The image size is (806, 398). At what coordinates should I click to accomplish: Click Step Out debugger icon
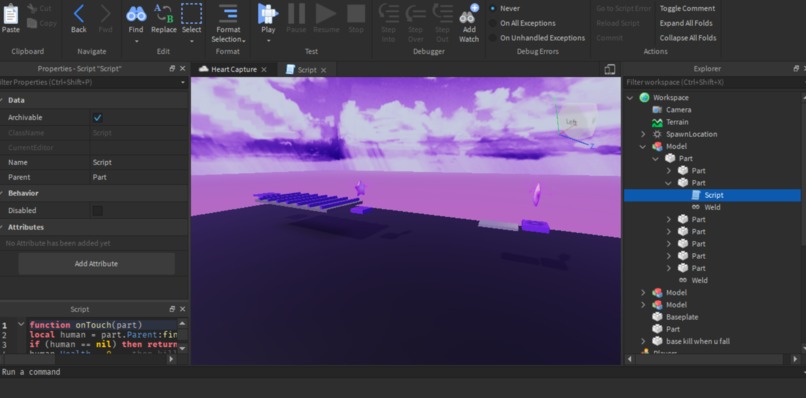coord(442,14)
